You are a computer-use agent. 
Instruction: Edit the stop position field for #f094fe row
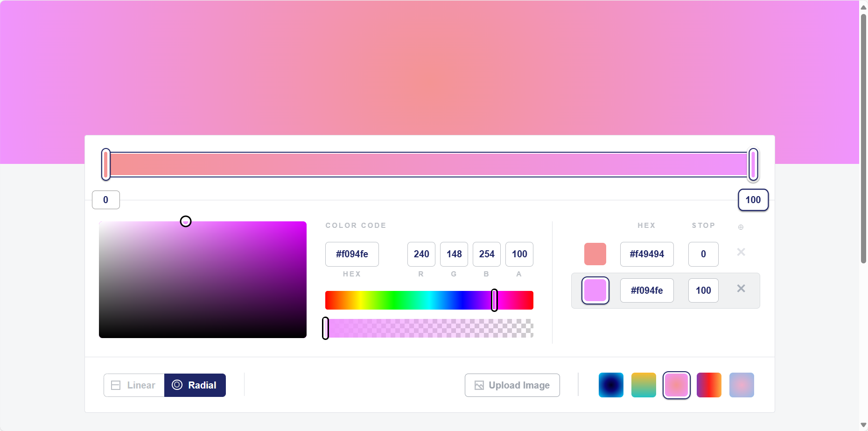pyautogui.click(x=703, y=290)
